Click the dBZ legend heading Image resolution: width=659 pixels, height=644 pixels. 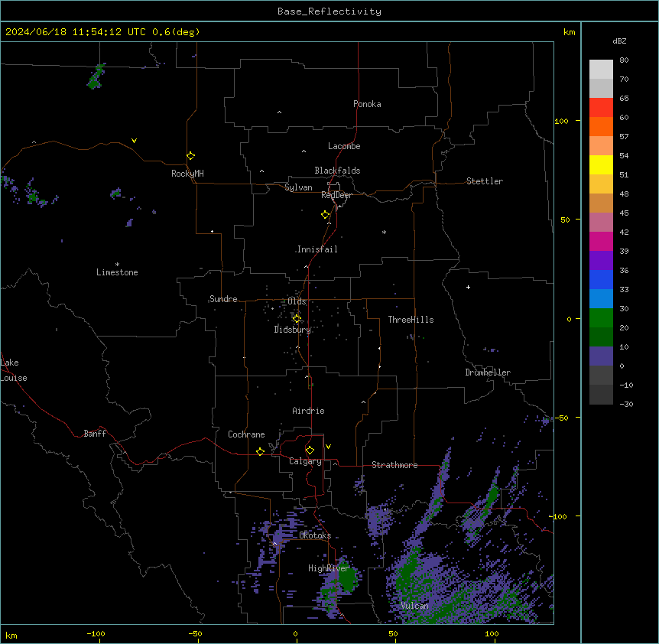[x=619, y=41]
